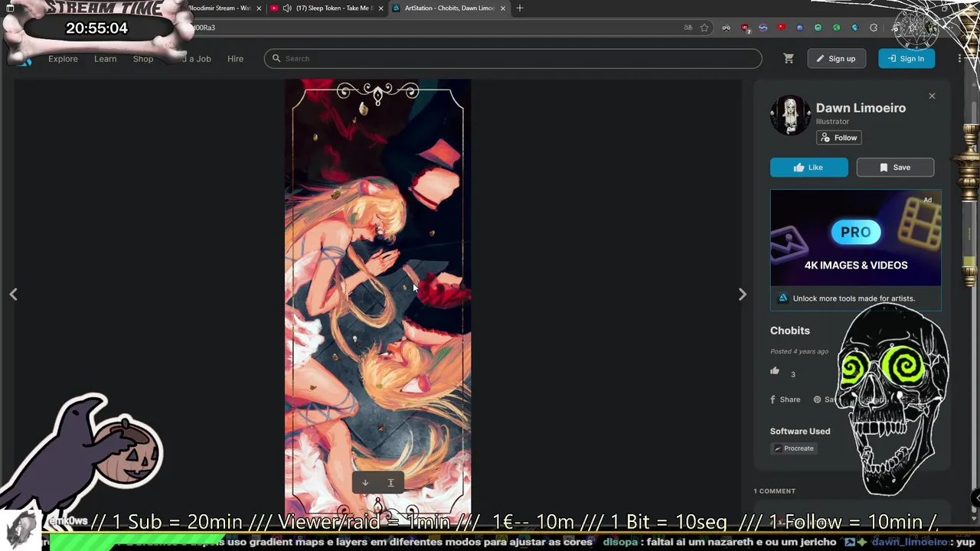The width and height of the screenshot is (980, 551).
Task: Click 'Unlock more tools made for artists'
Action: click(854, 298)
